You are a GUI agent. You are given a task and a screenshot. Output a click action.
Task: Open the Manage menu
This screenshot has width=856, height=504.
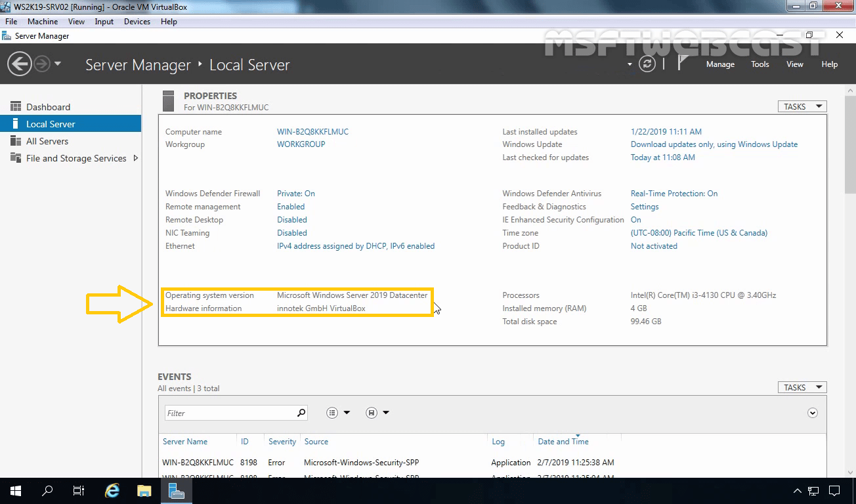[x=720, y=64]
